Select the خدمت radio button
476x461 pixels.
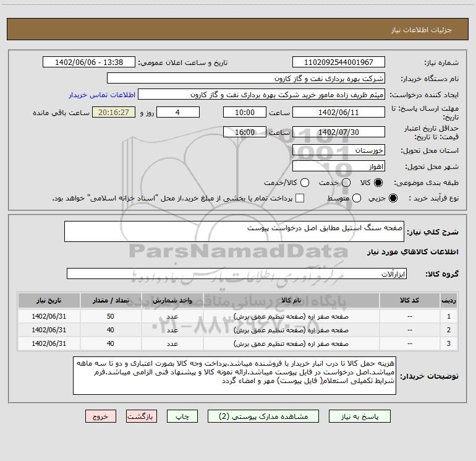click(346, 183)
